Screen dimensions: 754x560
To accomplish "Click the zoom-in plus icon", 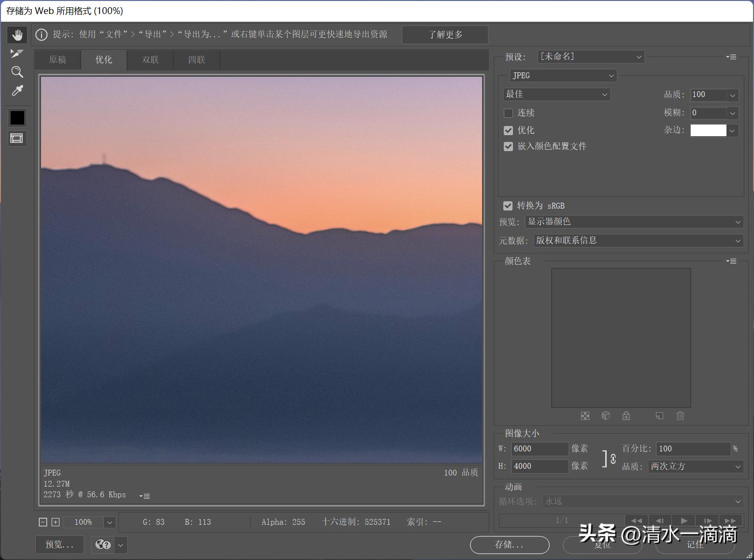I will tap(56, 522).
